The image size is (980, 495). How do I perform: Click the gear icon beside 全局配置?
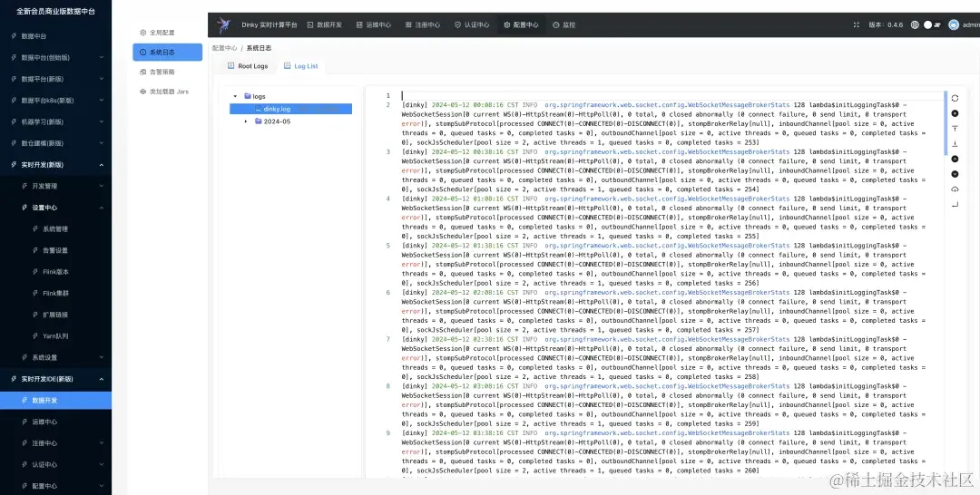[142, 33]
